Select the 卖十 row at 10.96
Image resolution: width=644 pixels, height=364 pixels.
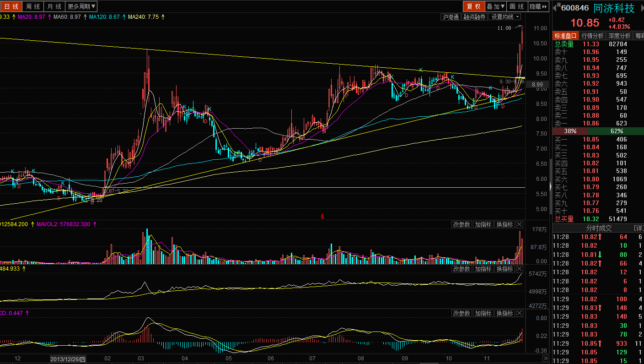(x=598, y=52)
